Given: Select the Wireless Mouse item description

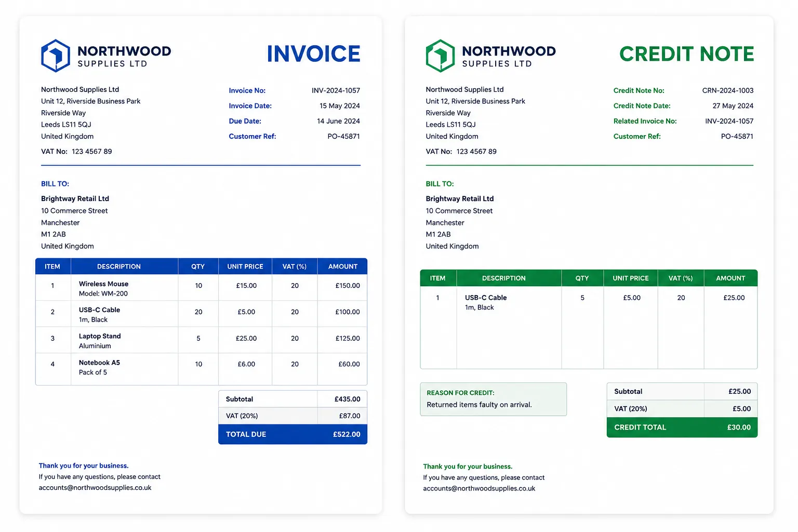Looking at the screenshot, I should [103, 288].
